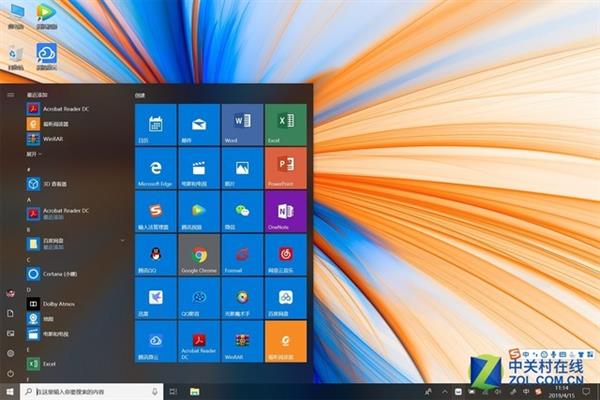Open the orange Foxit Reader tile
The height and width of the screenshot is (400, 600).
[286, 341]
